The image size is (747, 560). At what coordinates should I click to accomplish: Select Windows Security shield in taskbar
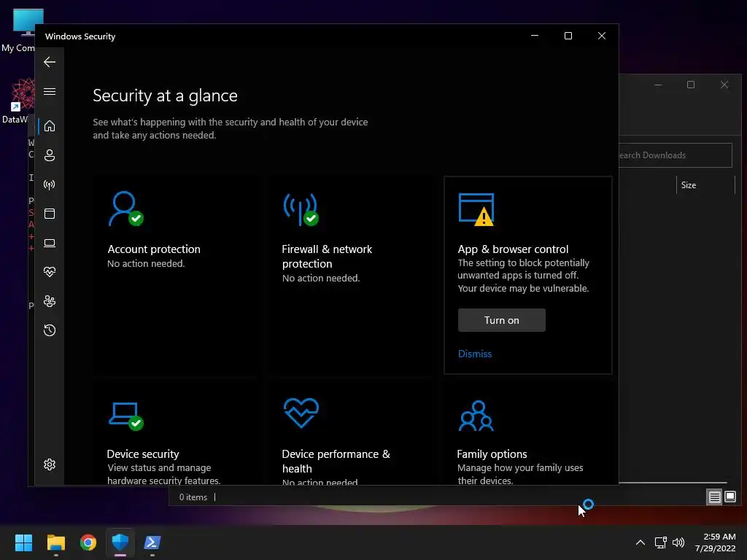point(120,542)
